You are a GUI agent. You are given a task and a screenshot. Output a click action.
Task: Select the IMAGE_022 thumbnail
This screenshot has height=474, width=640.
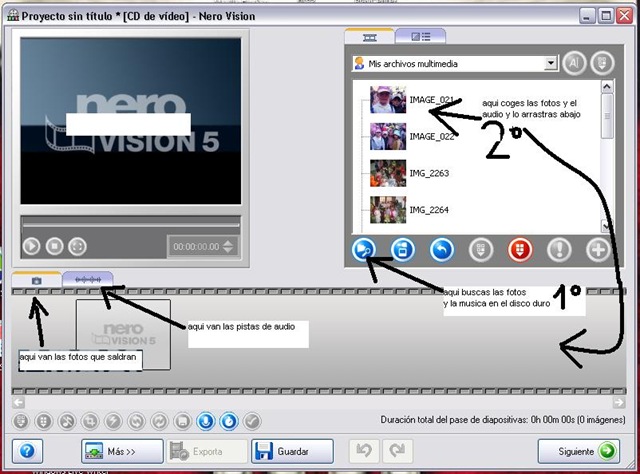(388, 136)
